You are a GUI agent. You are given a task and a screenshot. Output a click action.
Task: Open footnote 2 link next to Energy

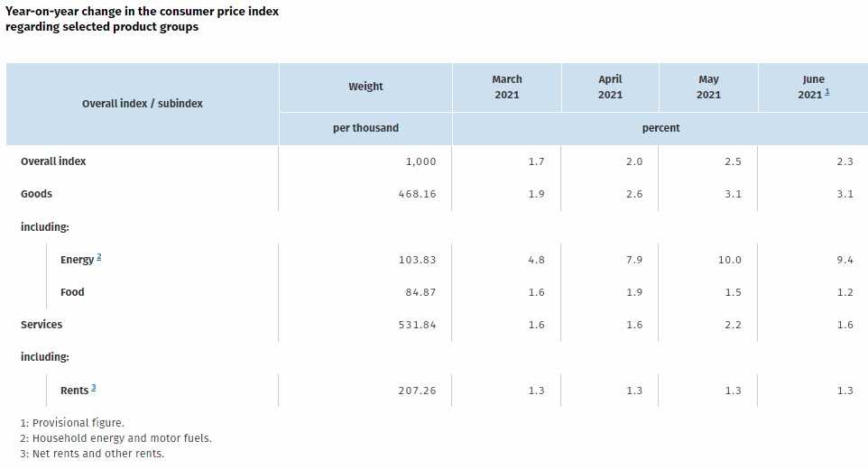99,258
